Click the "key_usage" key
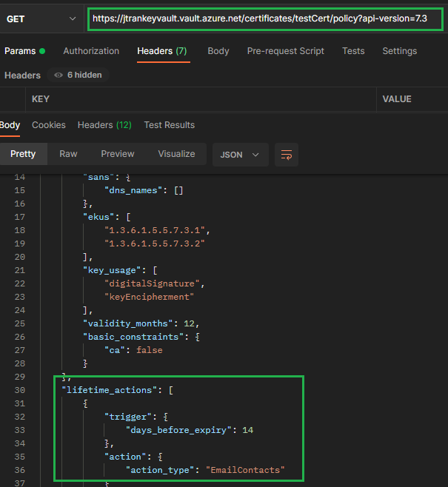This screenshot has width=448, height=487. pos(112,270)
